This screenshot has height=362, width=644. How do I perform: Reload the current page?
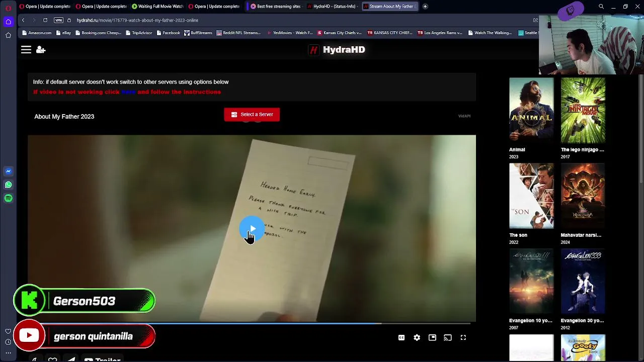click(45, 20)
